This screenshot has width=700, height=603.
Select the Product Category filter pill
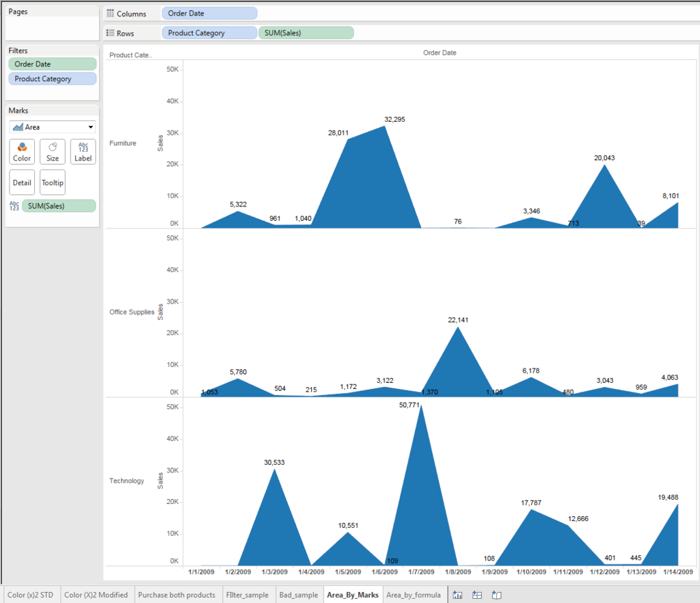click(52, 79)
